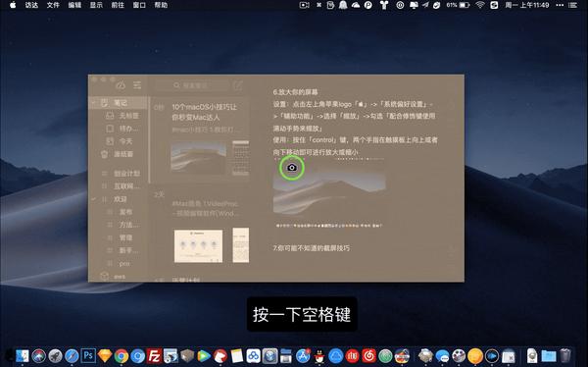This screenshot has height=367, width=588.
Task: Click the heading 7.你可能不知道的截屏技巧
Action: click(312, 248)
